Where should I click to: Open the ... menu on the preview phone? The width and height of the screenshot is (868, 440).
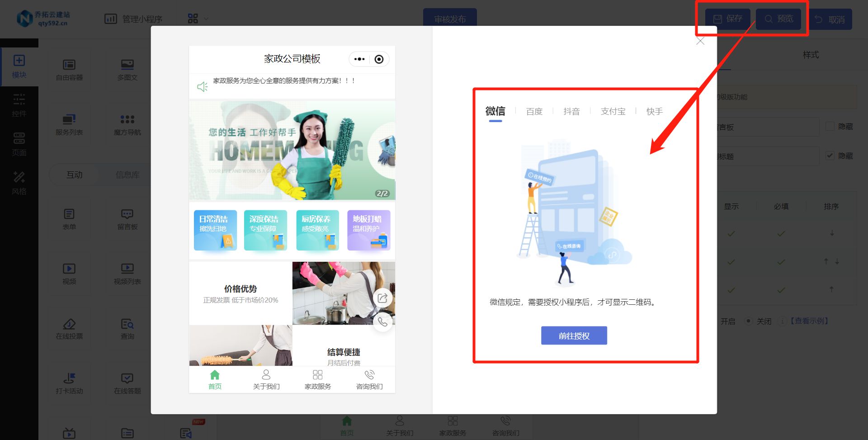click(359, 59)
